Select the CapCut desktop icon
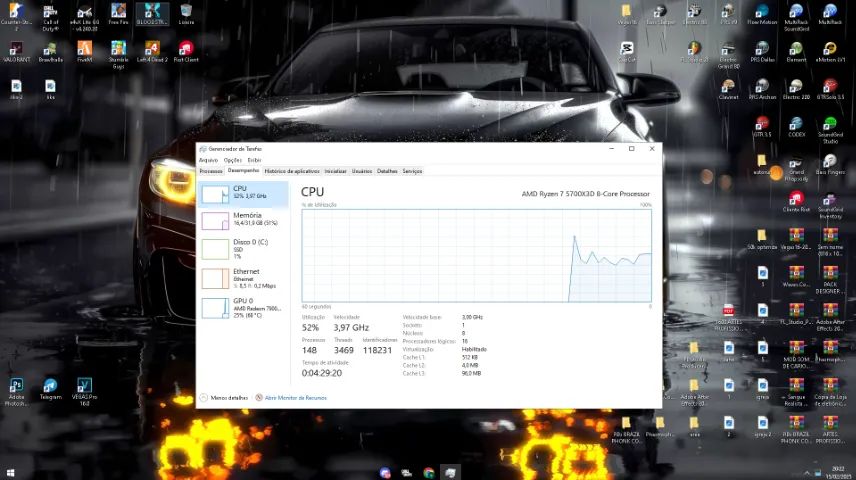Screen dimensions: 856x480 tap(627, 52)
